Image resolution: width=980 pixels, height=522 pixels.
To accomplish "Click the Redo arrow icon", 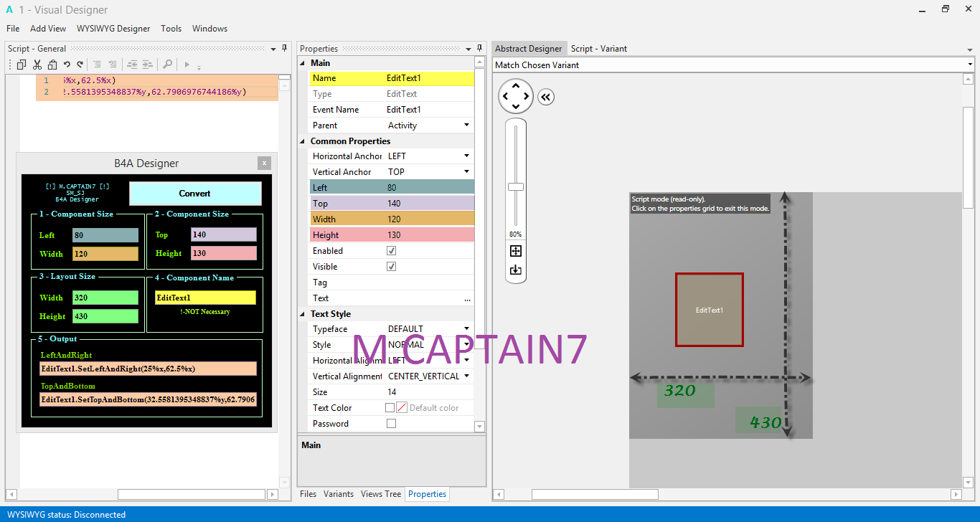I will 80,65.
